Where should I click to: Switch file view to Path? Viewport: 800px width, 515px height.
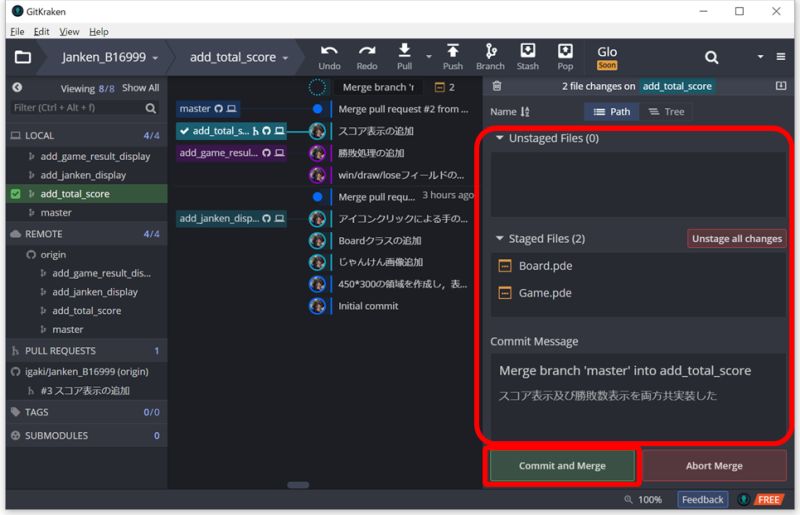pyautogui.click(x=612, y=112)
